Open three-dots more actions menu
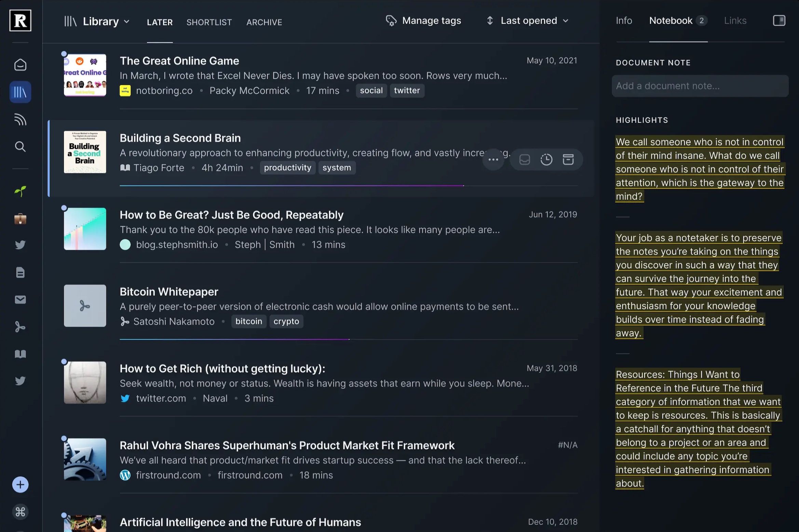Screen dimensions: 799x532 tap(493, 159)
